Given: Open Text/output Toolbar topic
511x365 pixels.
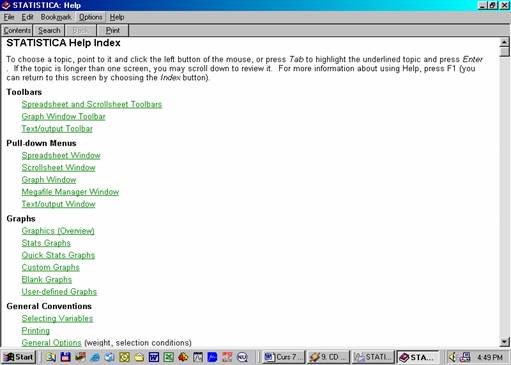Looking at the screenshot, I should (57, 129).
